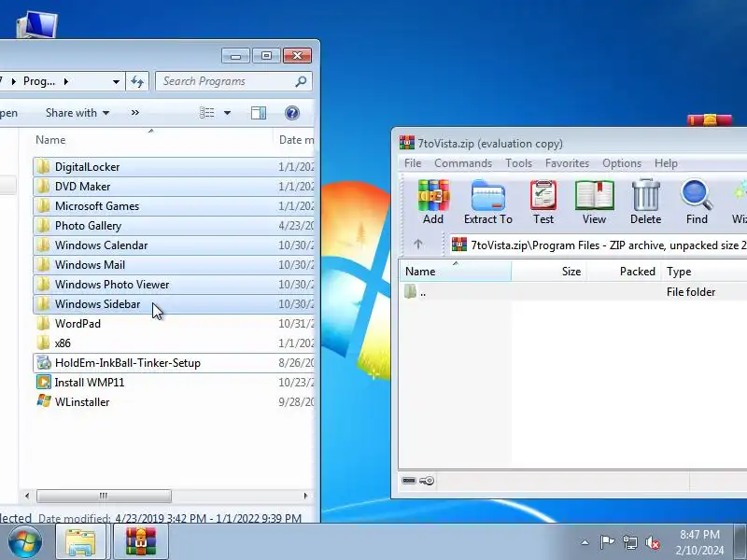The image size is (747, 560).
Task: Click WinRAR taskbar button
Action: 141,542
